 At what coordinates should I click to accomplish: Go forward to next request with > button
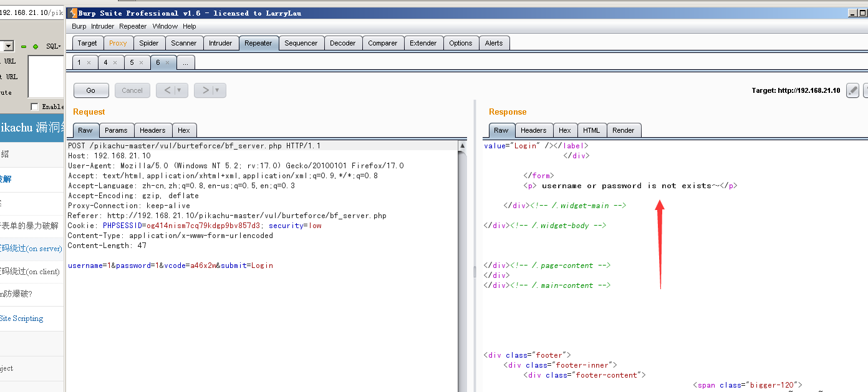tap(205, 90)
